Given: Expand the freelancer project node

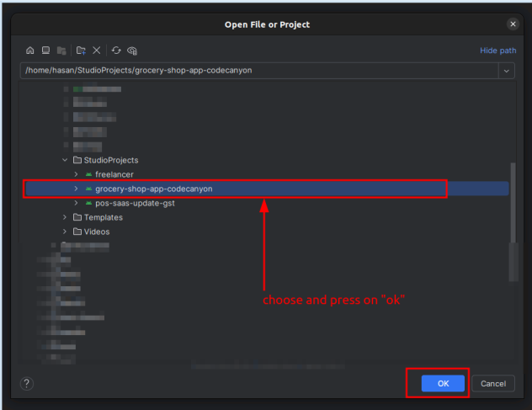Looking at the screenshot, I should (77, 174).
